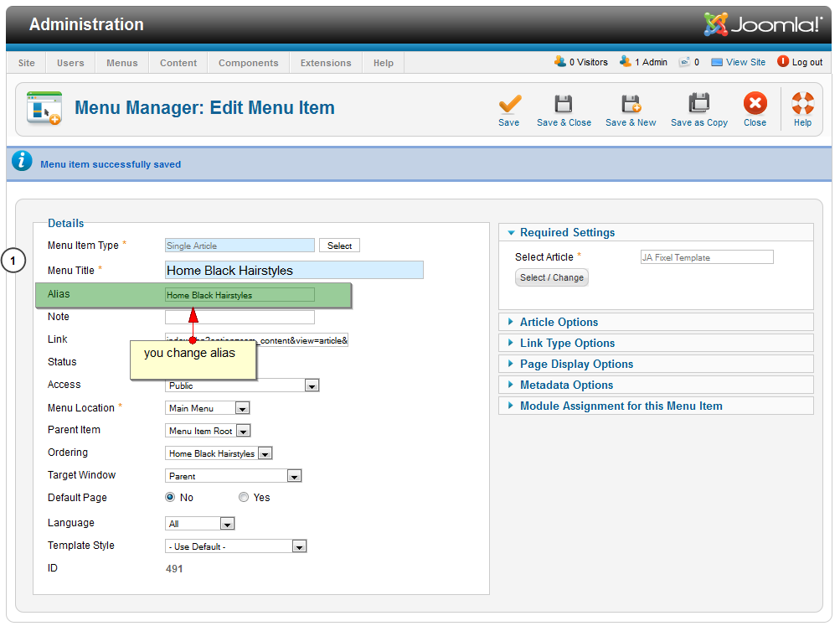
Task: Click the Alias input field
Action: (x=240, y=295)
